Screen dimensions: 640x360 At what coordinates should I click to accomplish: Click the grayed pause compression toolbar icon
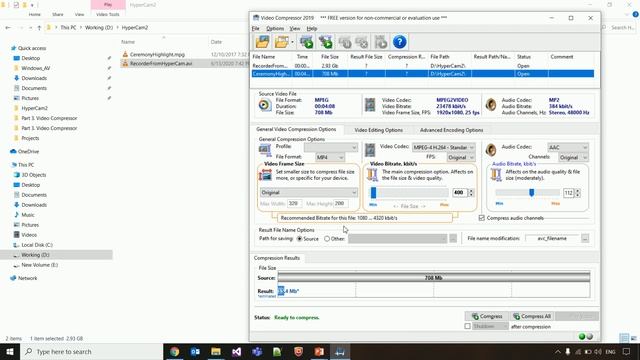[345, 42]
